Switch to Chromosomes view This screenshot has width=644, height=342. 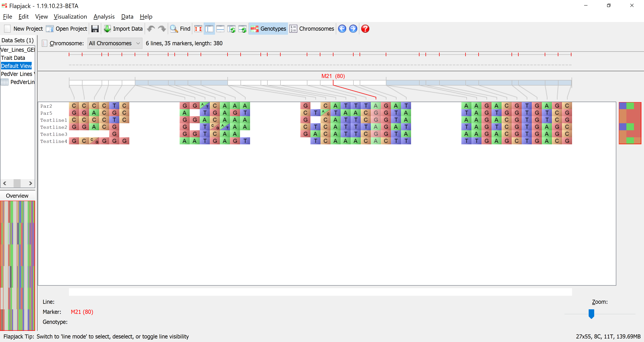tap(312, 29)
